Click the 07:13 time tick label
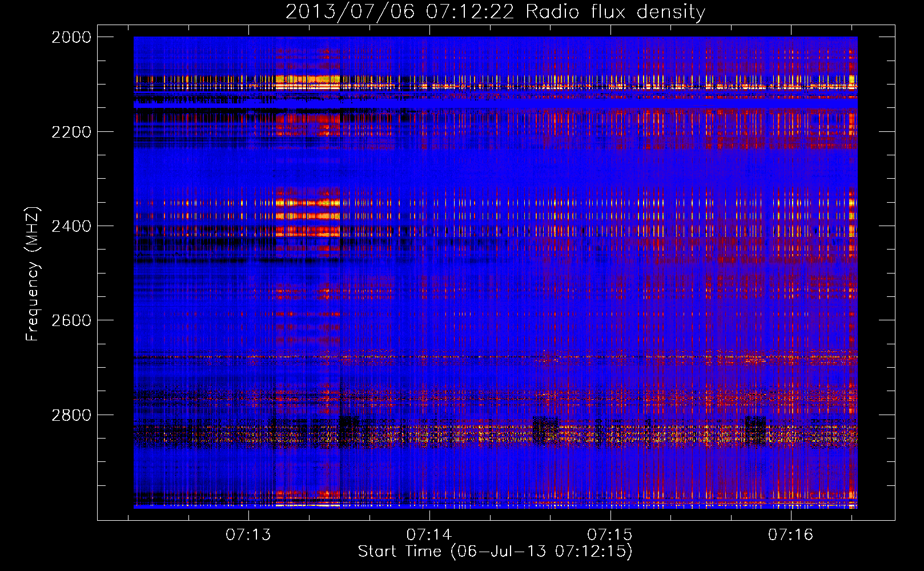The width and height of the screenshot is (924, 571). tap(248, 535)
